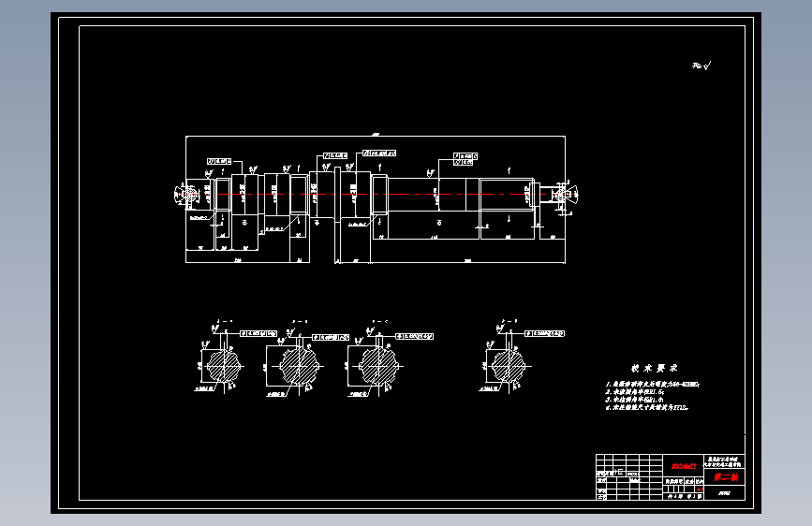
Task: Select the leftmost hatched spline cross-section
Action: coord(223,366)
